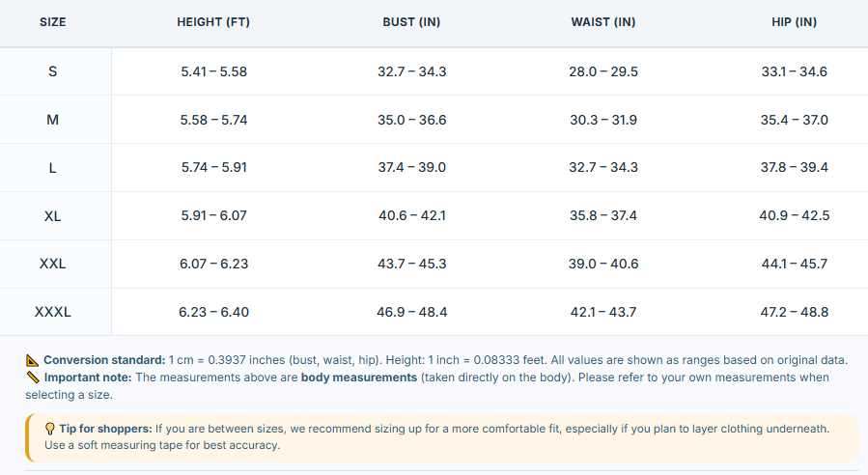Select the HEIGHT (FT) column header
The width and height of the screenshot is (868, 475).
click(x=213, y=22)
